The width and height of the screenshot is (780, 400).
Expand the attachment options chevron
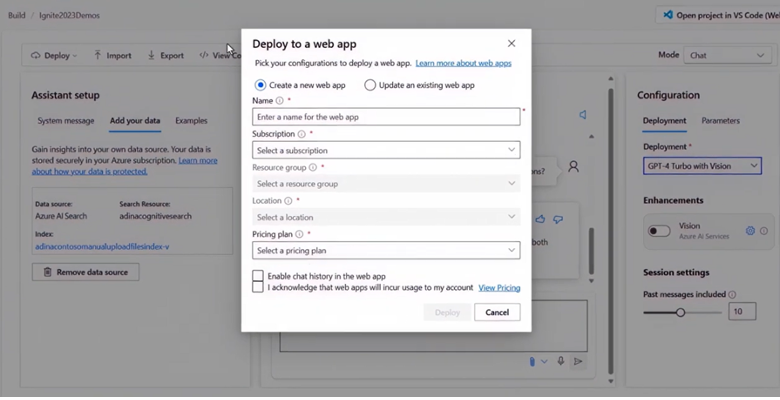[x=544, y=362]
